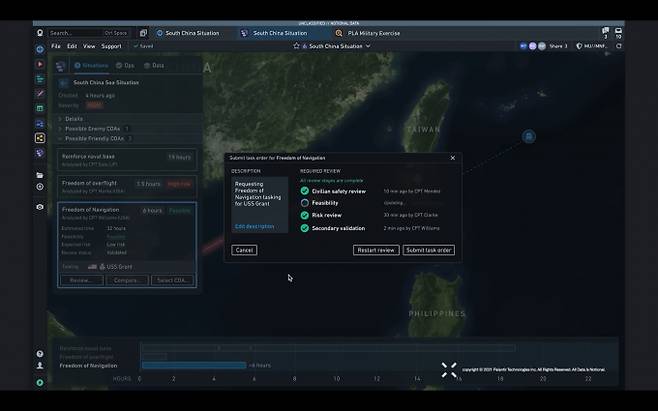The image size is (658, 411).
Task: Select the pink pencil sidebar icon
Action: 40,94
